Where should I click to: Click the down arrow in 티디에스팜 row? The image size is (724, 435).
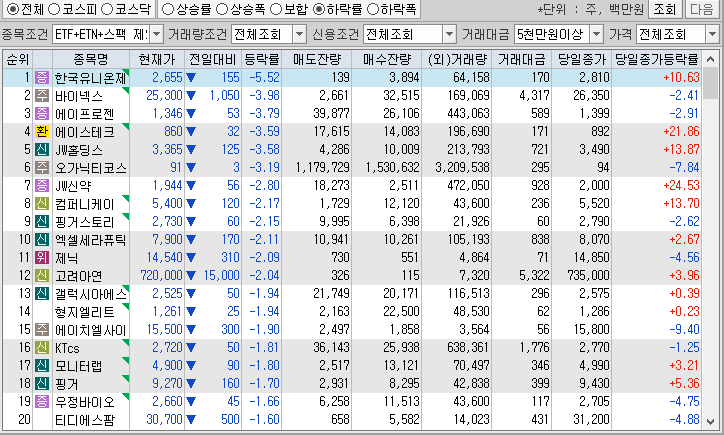click(191, 420)
